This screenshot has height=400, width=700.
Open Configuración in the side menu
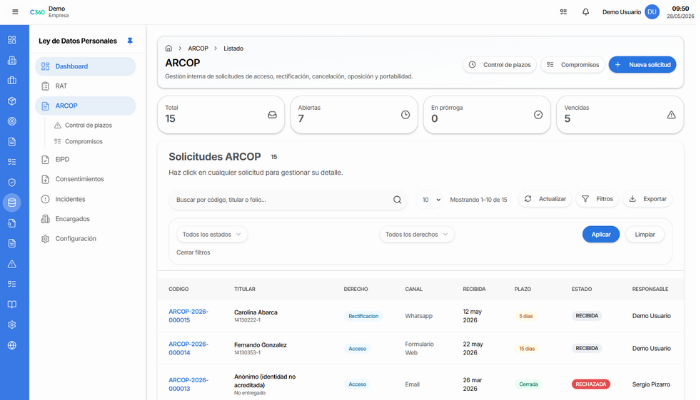[86, 238]
